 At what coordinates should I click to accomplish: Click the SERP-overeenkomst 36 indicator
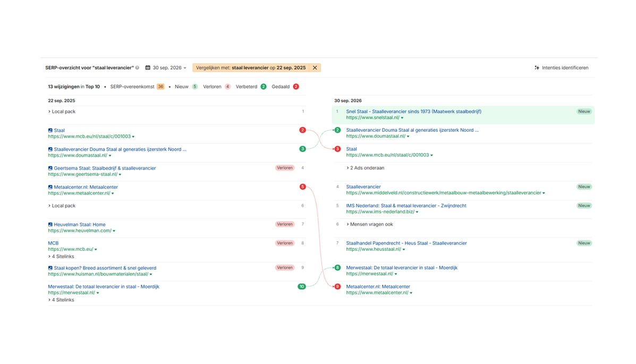(137, 87)
